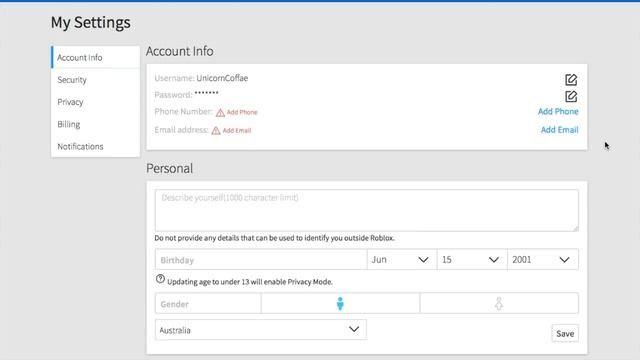
Task: Click the red Add Phone warning link
Action: tap(242, 112)
